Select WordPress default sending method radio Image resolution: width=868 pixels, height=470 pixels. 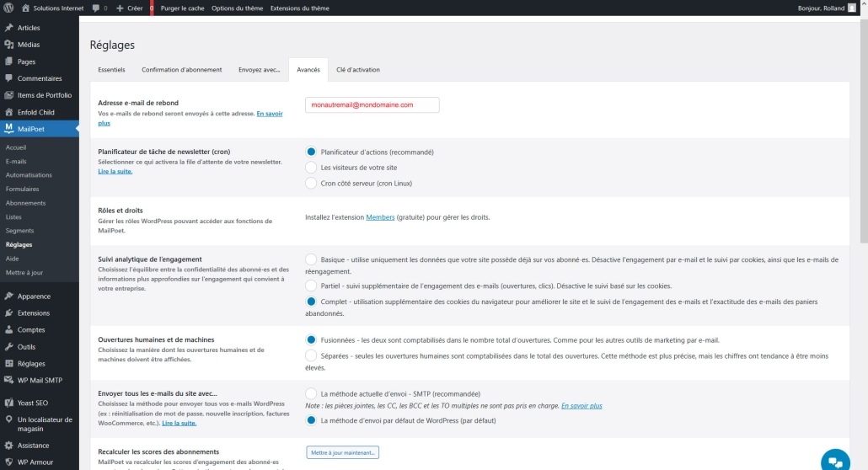311,420
